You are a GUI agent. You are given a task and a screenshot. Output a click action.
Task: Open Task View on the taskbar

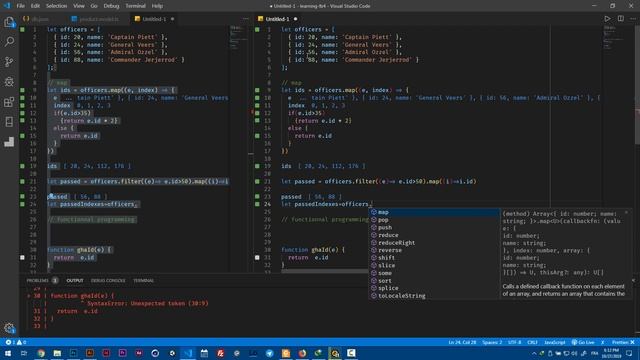coord(24,353)
